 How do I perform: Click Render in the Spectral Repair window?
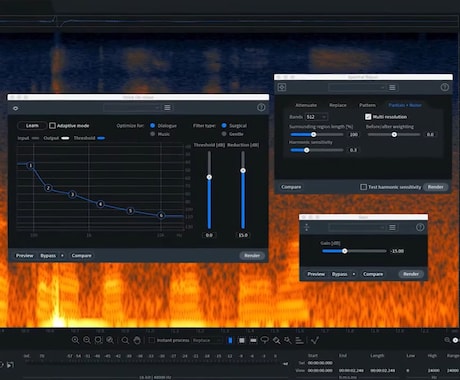(x=435, y=187)
